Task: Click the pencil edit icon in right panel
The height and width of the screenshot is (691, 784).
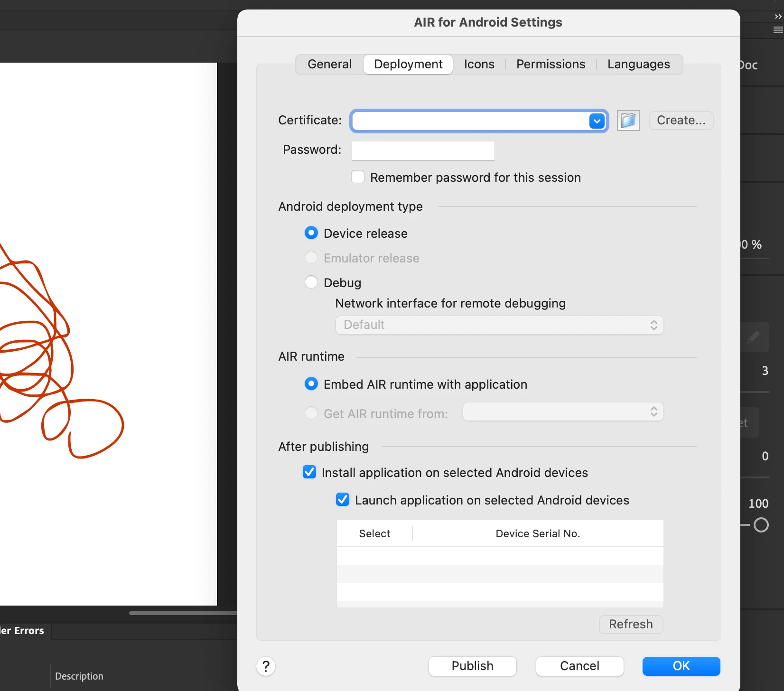Action: 754,337
